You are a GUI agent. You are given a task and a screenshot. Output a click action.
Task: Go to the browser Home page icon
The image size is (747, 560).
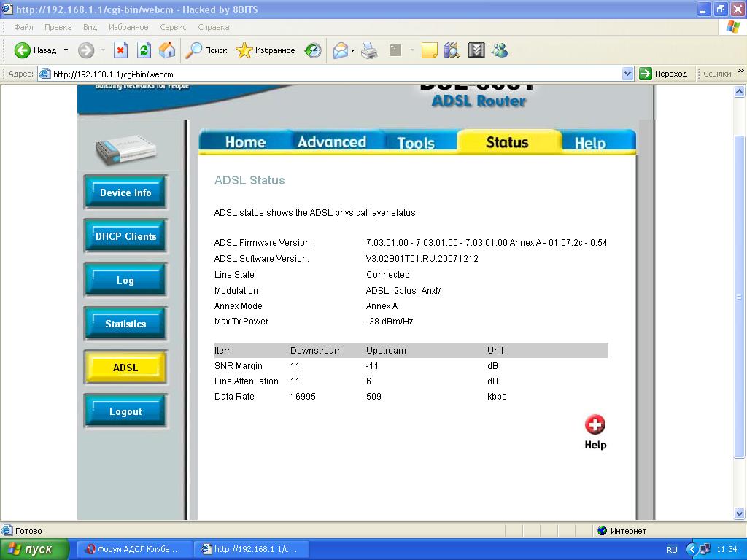coord(167,50)
